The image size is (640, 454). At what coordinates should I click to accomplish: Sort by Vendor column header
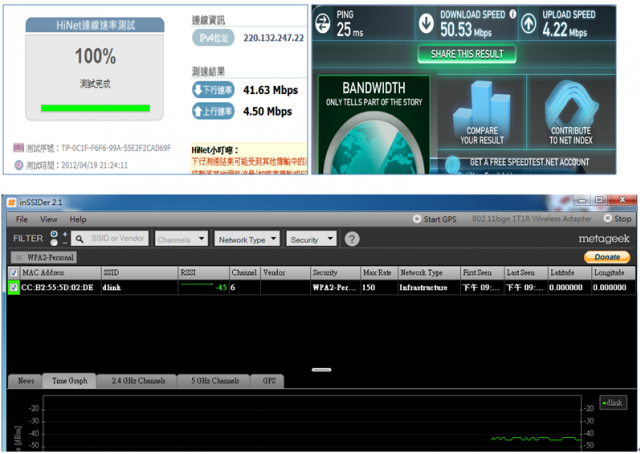(285, 273)
